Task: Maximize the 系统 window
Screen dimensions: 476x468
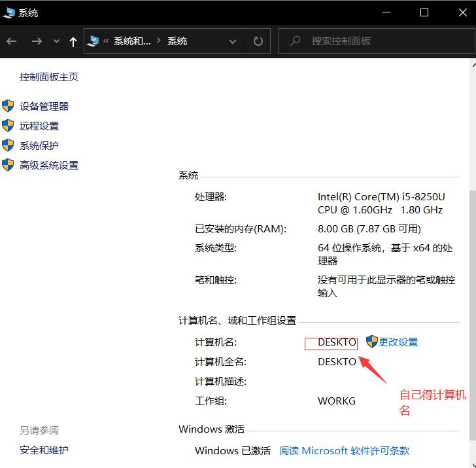Action: (x=424, y=12)
